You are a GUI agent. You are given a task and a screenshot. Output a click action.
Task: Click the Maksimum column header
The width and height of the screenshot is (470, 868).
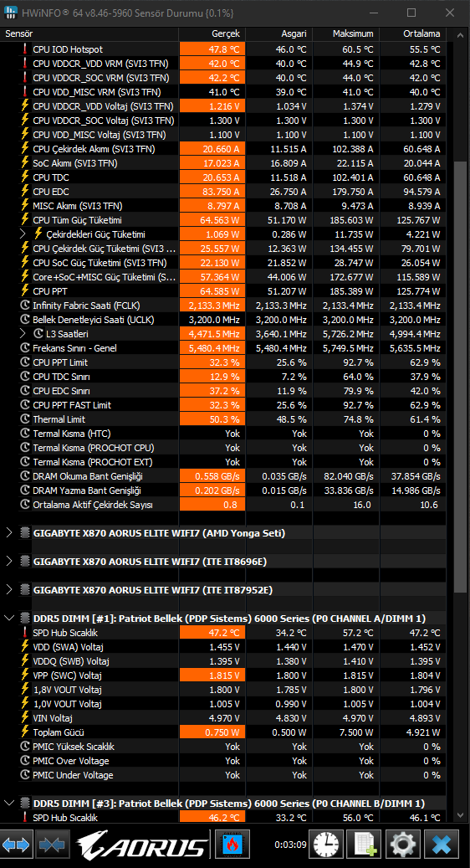[x=346, y=33]
